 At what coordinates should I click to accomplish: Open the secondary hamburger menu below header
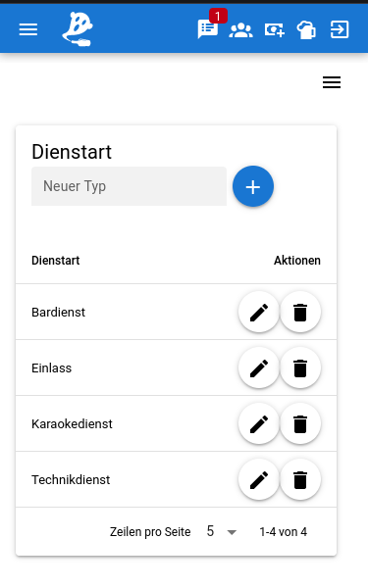(332, 82)
